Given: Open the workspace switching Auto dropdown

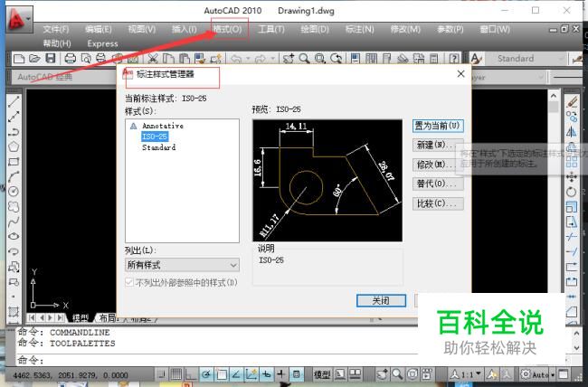Looking at the screenshot, I should coord(537,374).
